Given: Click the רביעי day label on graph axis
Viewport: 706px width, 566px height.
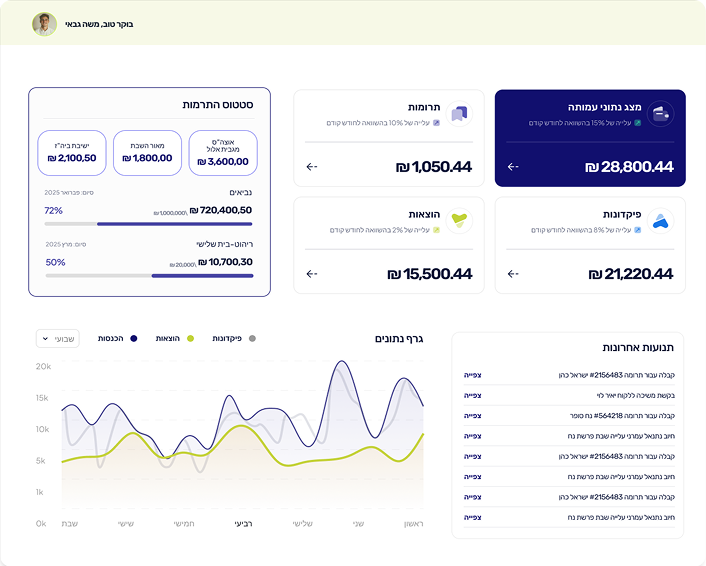Looking at the screenshot, I should pos(243,524).
